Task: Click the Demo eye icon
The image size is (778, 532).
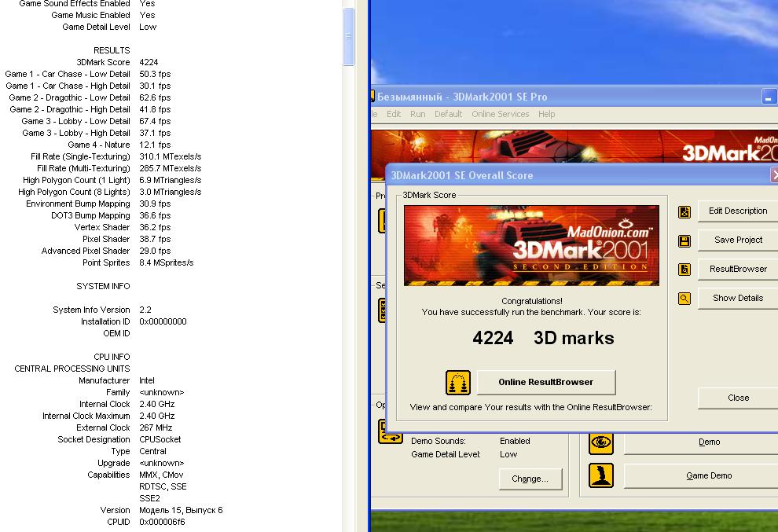Action: [x=601, y=442]
